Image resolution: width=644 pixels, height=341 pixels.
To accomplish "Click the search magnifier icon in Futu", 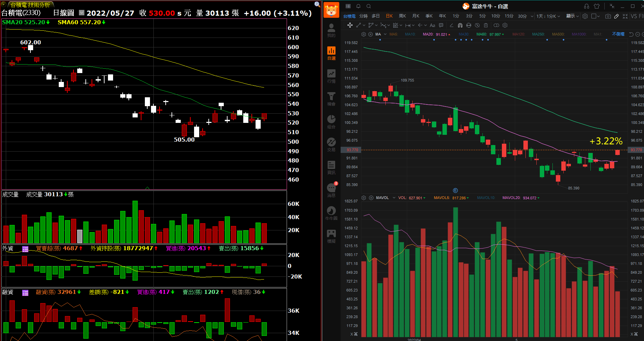I will pyautogui.click(x=369, y=6).
